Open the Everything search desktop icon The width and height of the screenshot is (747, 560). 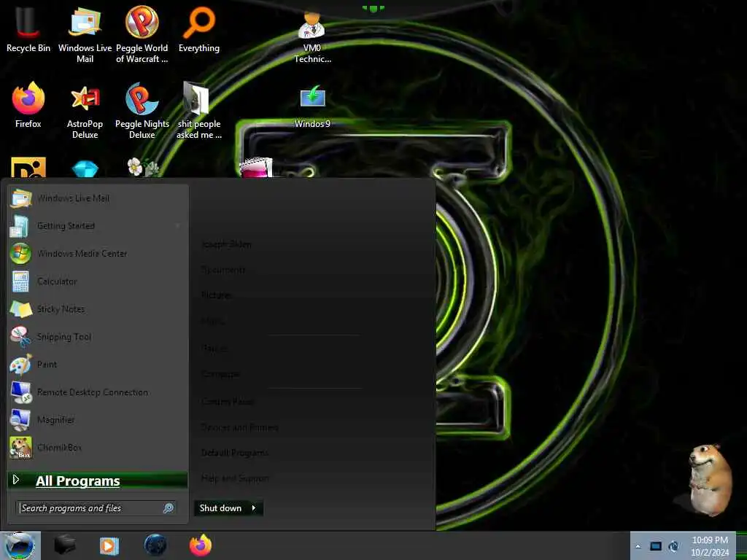199,29
